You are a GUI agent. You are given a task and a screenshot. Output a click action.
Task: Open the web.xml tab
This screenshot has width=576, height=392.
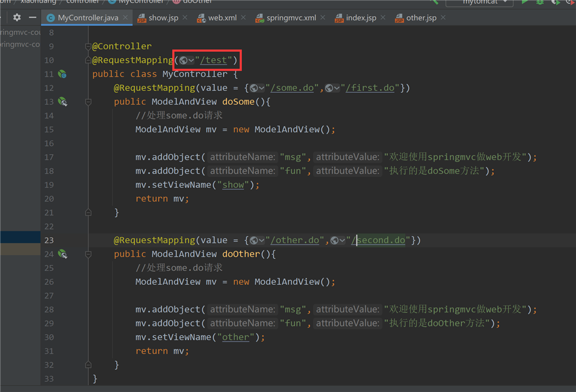tap(222, 17)
